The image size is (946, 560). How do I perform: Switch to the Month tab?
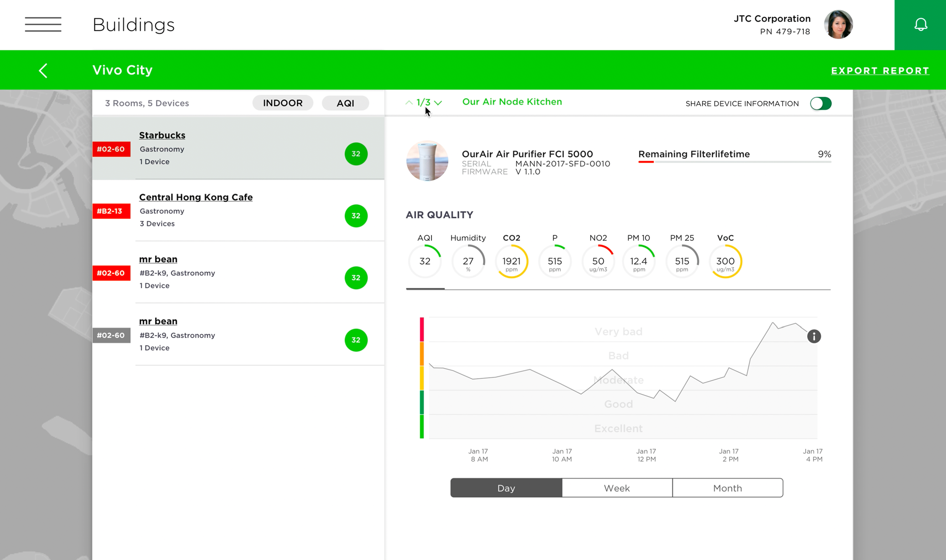(728, 487)
